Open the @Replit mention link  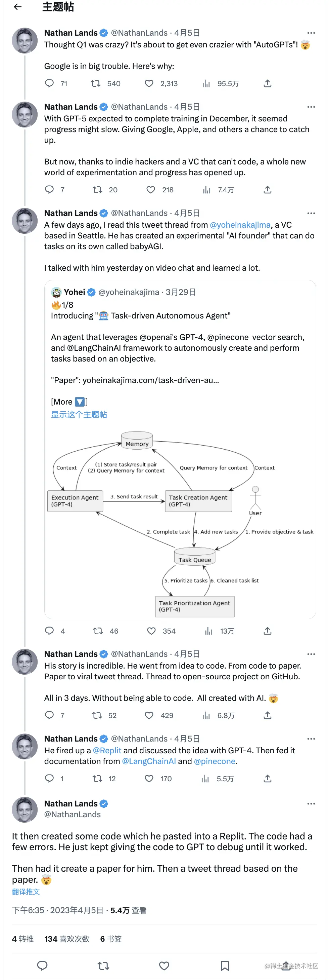point(107,750)
